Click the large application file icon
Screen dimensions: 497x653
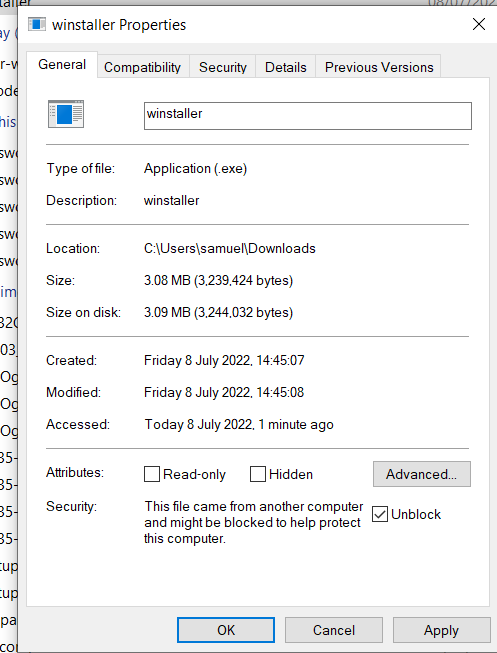pos(66,114)
